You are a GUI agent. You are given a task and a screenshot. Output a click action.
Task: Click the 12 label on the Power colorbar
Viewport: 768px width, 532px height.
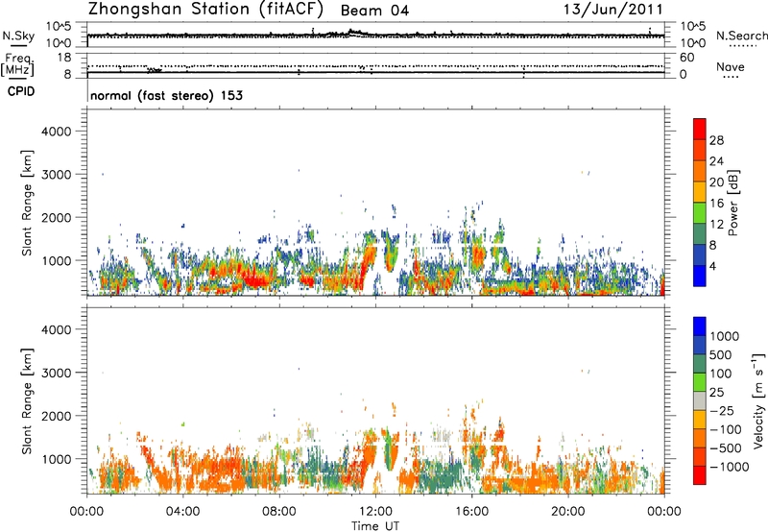coord(716,225)
